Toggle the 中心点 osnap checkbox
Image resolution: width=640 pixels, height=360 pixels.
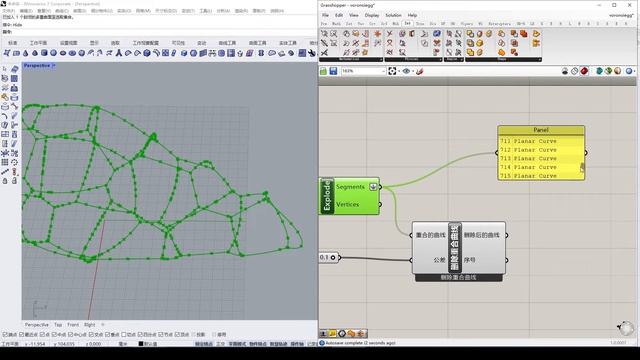pyautogui.click(x=70, y=335)
